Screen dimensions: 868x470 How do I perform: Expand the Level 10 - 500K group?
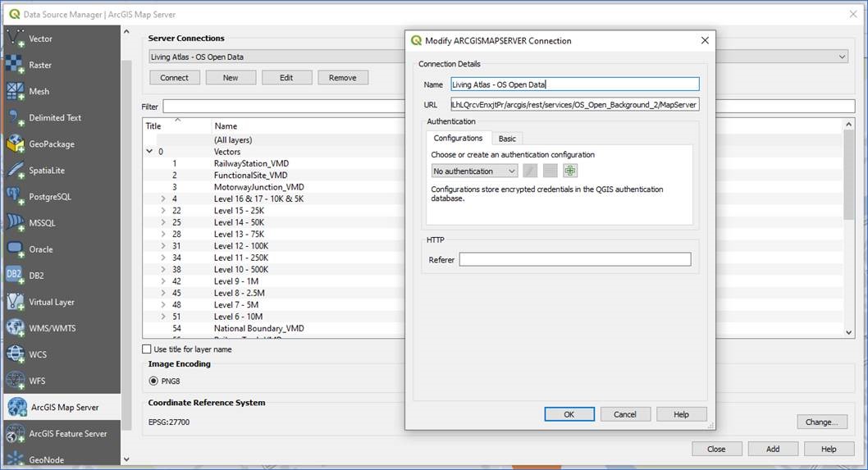[x=163, y=269]
